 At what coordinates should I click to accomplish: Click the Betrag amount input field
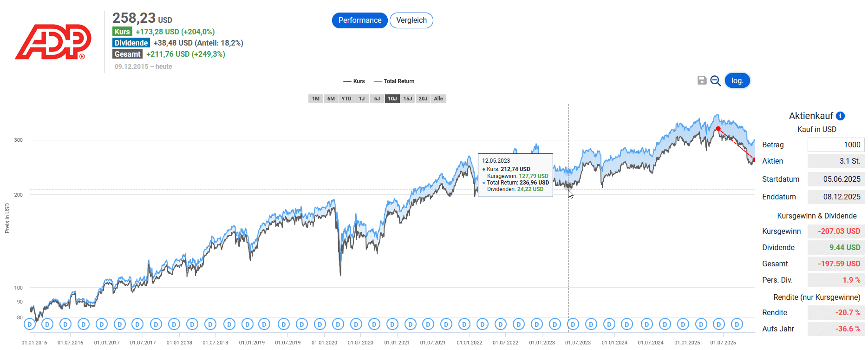tap(835, 145)
